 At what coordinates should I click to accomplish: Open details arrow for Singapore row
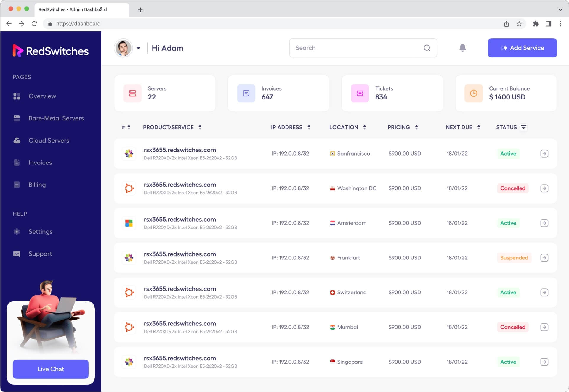click(544, 362)
